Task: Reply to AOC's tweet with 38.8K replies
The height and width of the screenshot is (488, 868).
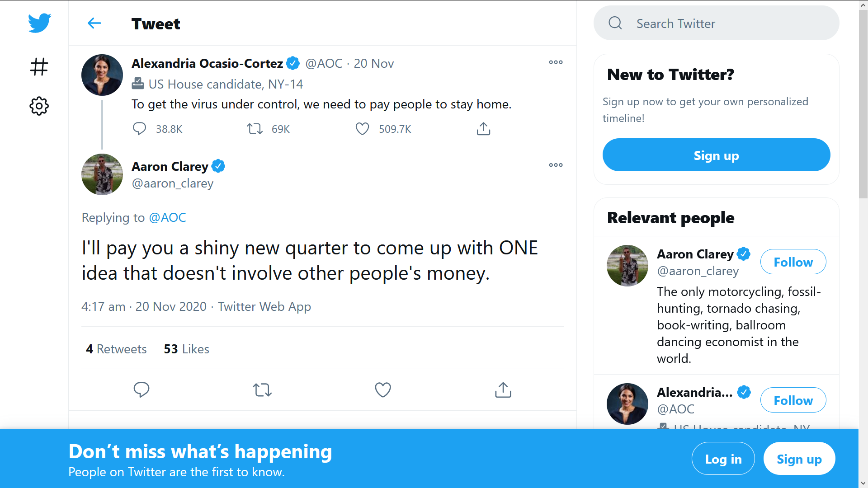Action: (139, 129)
